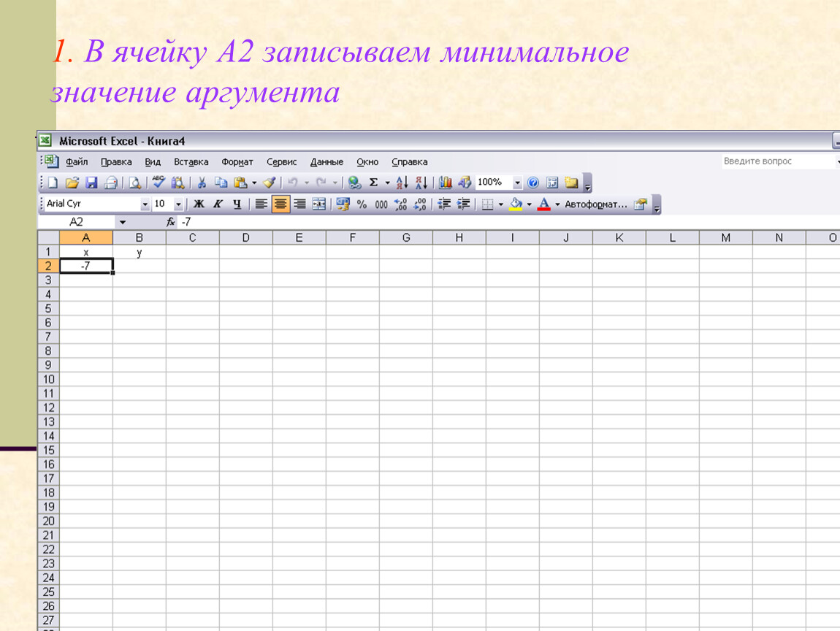Align cell text right

tap(299, 204)
